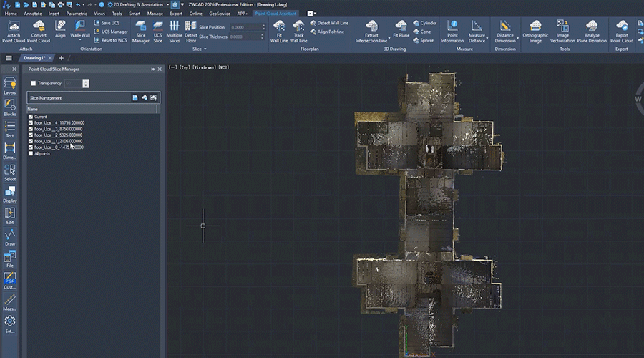
Task: Choose the Multiple Slices tool
Action: (174, 32)
